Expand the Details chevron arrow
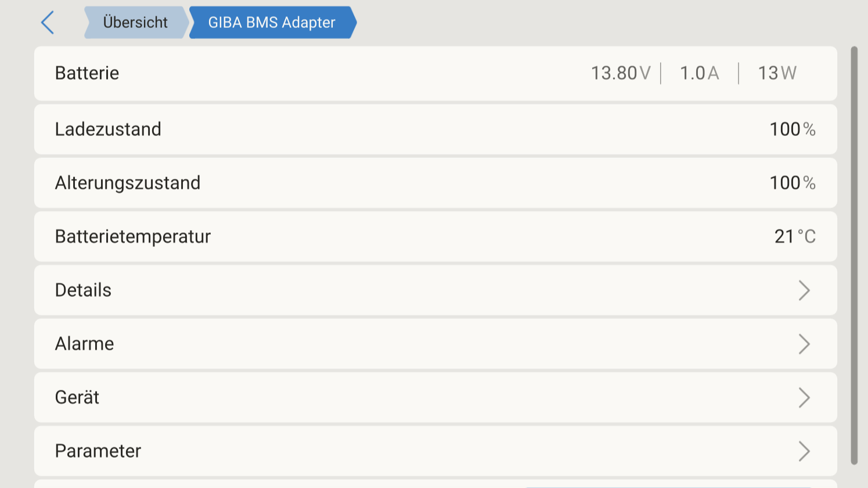This screenshot has width=868, height=488. [804, 290]
